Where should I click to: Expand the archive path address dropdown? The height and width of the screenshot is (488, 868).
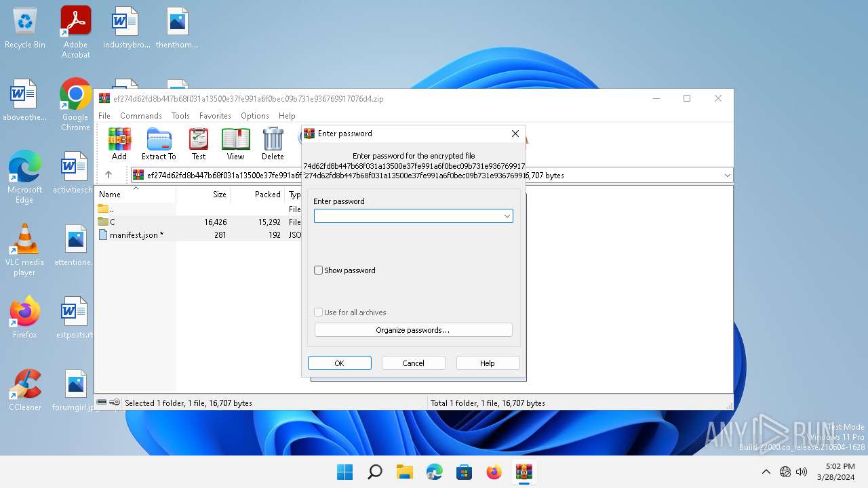click(727, 176)
